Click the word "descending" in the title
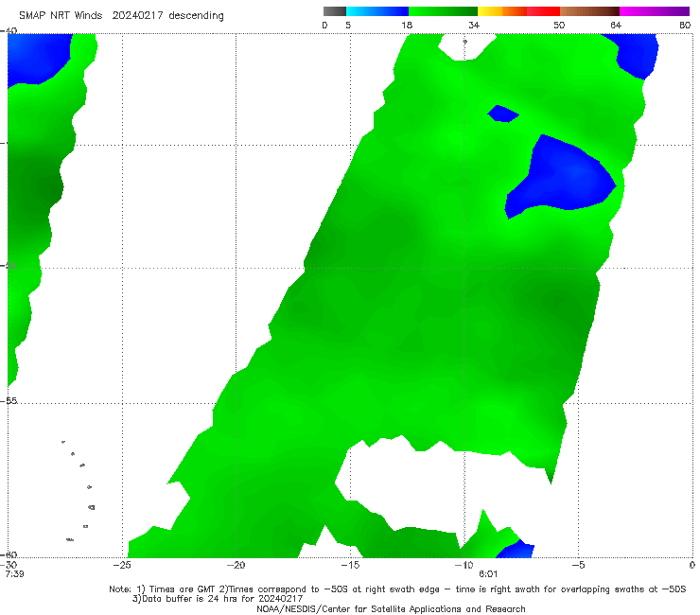The width and height of the screenshot is (700, 615). pos(196,16)
